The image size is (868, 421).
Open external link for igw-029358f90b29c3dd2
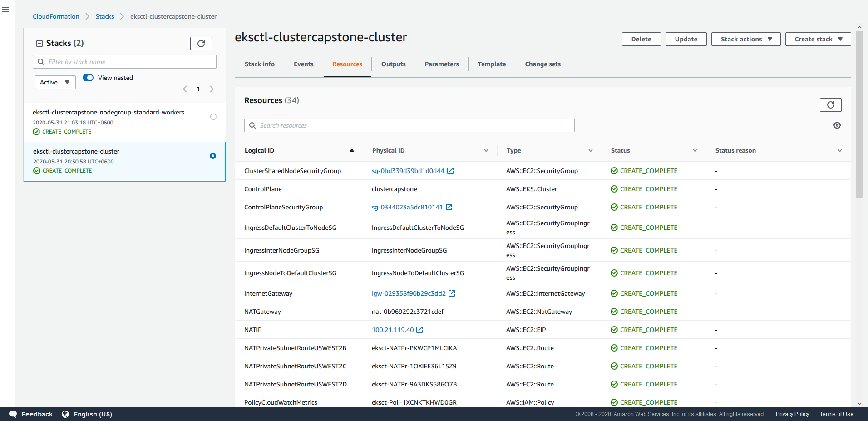pos(452,293)
